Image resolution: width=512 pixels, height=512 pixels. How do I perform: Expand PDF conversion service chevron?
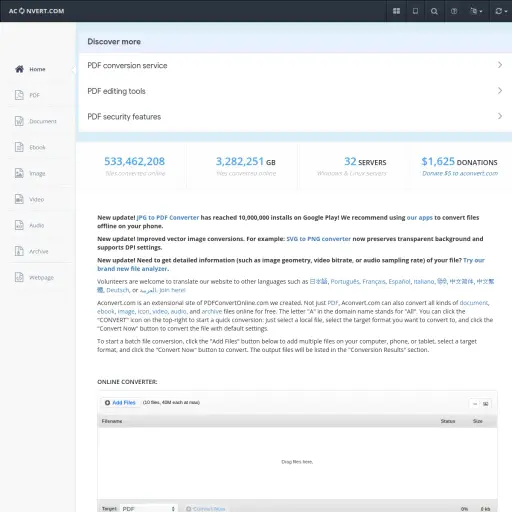pos(500,65)
